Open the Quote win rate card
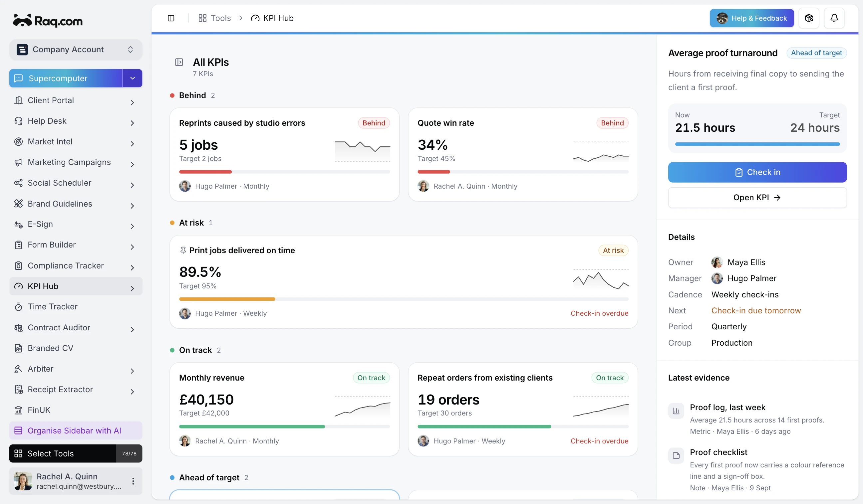The image size is (863, 504). 523,154
